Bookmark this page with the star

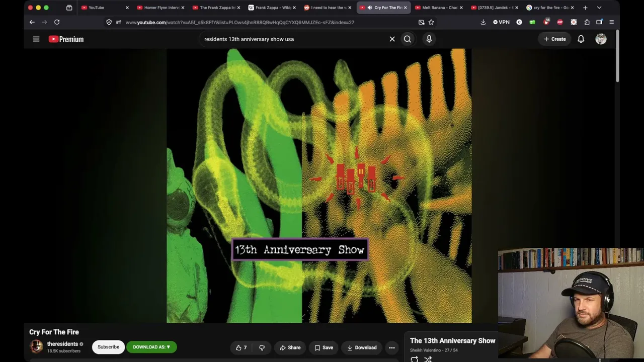(431, 22)
